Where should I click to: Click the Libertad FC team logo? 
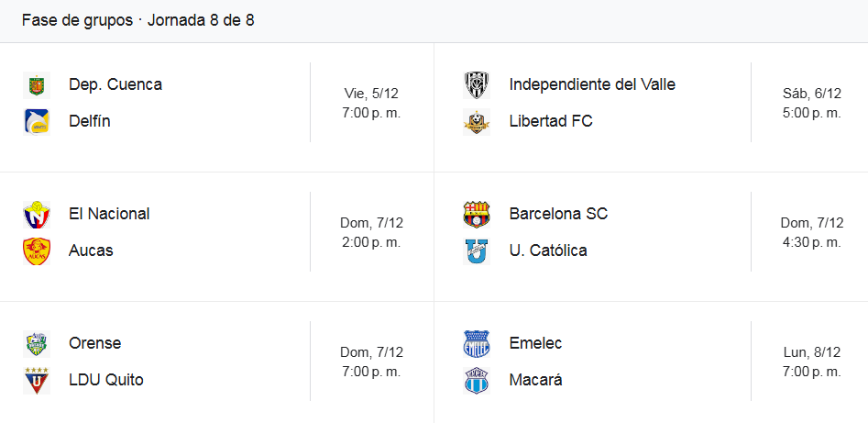pos(477,122)
